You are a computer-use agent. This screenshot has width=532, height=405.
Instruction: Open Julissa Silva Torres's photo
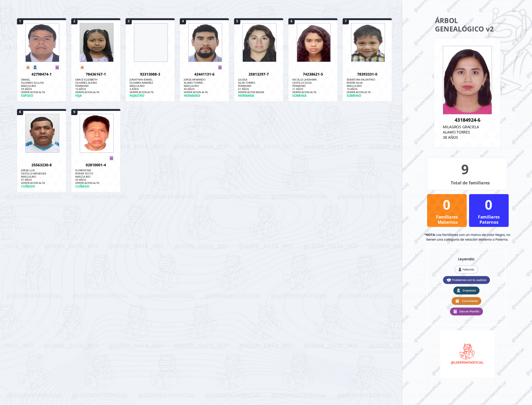[x=259, y=42]
